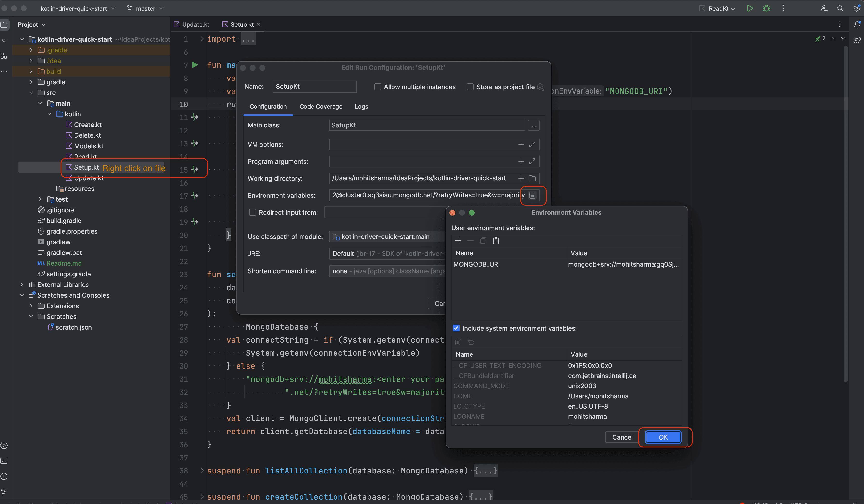Check Store as project file option
Viewport: 864px width, 504px height.
click(x=470, y=87)
